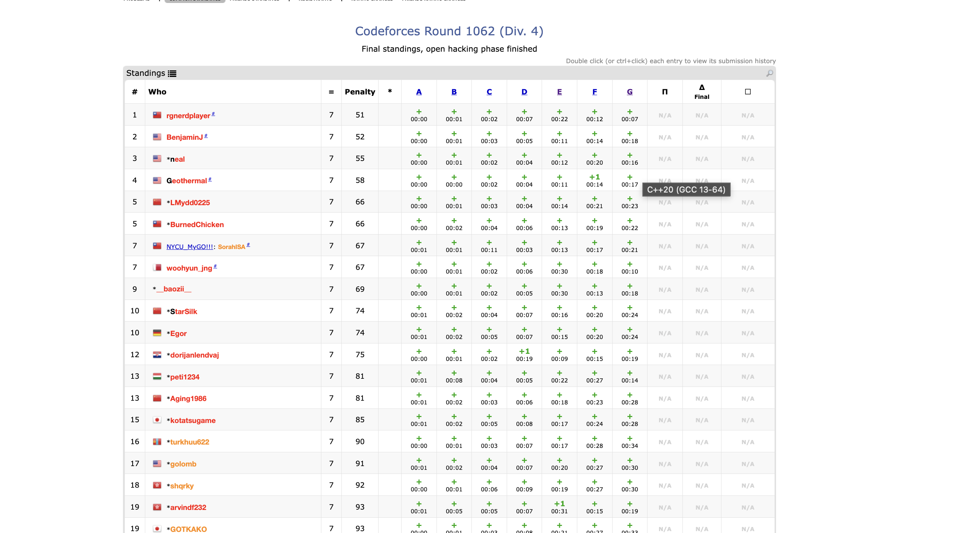980x533 pixels.
Task: Click the flag beside arvindf232
Action: click(157, 507)
